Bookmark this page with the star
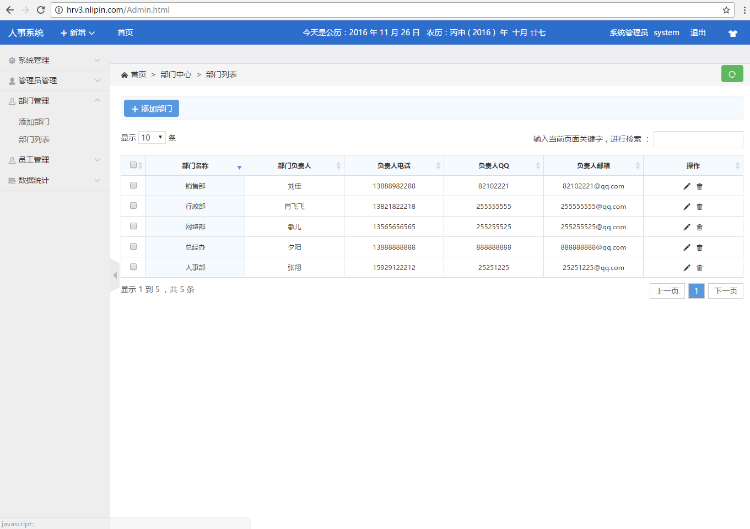The width and height of the screenshot is (750, 529). coord(726,10)
